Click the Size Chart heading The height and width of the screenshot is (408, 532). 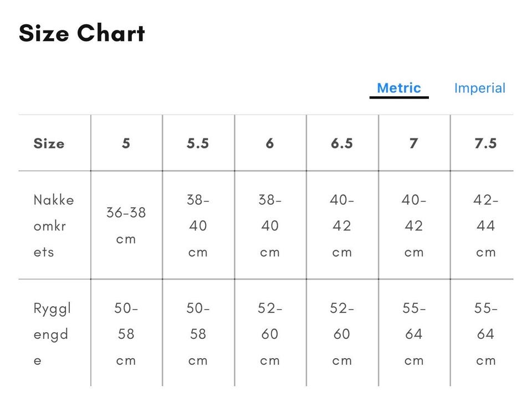[82, 33]
